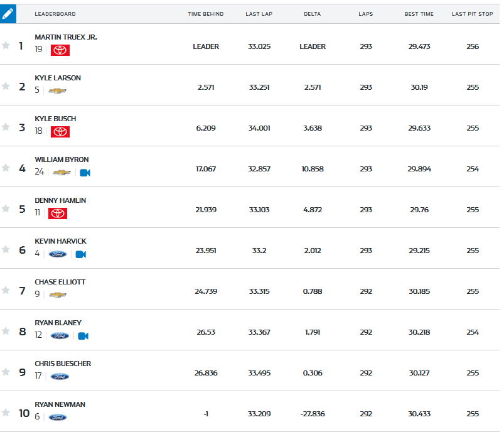
Task: Open Kyle Larson's driver name link
Action: pyautogui.click(x=58, y=78)
